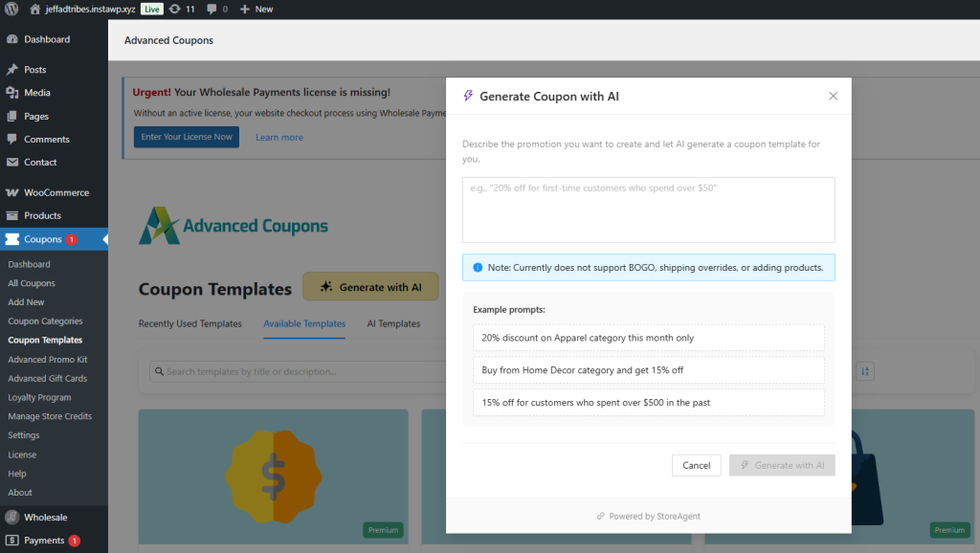Switch to Available Templates tab

[304, 323]
